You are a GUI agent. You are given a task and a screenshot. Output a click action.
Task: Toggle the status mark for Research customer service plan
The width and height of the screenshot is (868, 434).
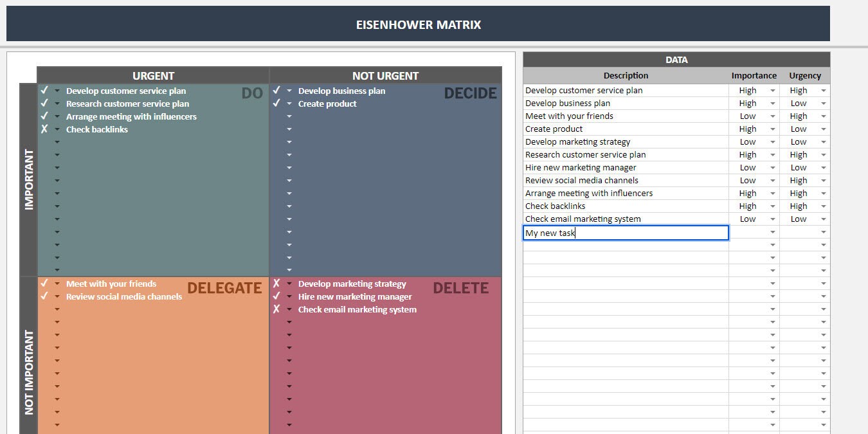click(x=45, y=104)
